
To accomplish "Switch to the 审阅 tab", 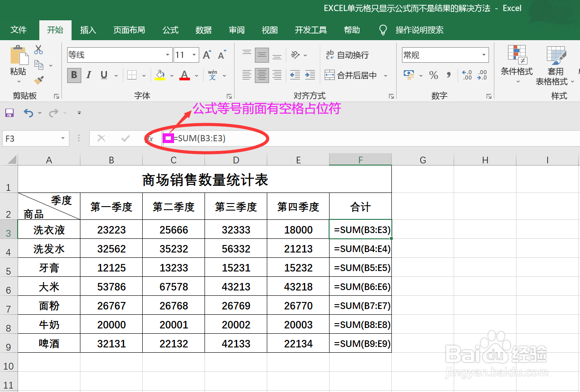I will click(237, 30).
